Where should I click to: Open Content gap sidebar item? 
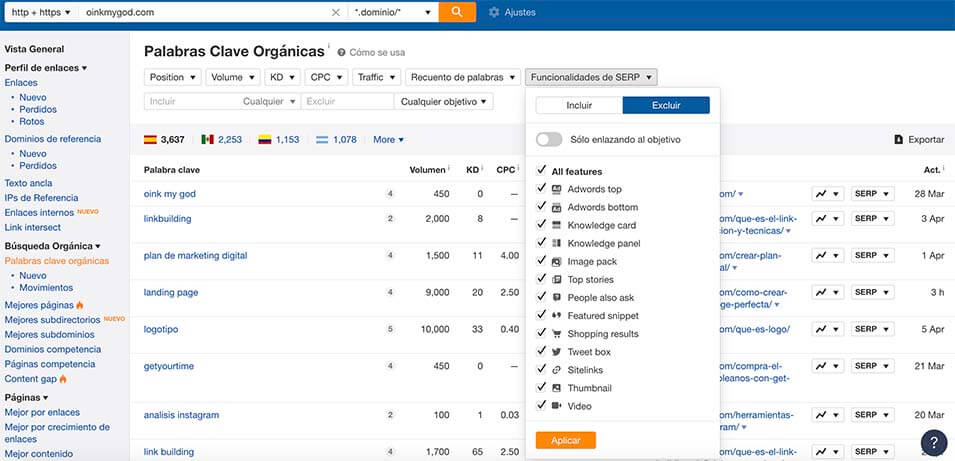pyautogui.click(x=30, y=379)
